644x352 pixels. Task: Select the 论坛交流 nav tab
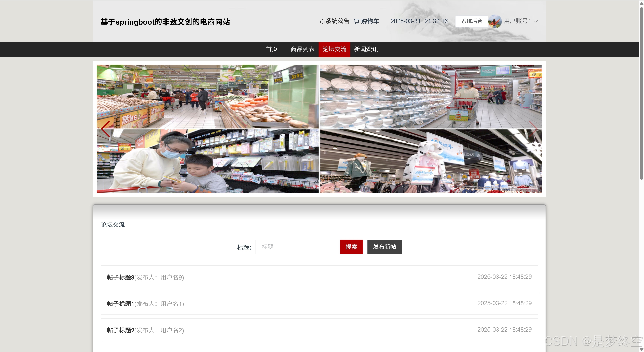(334, 49)
